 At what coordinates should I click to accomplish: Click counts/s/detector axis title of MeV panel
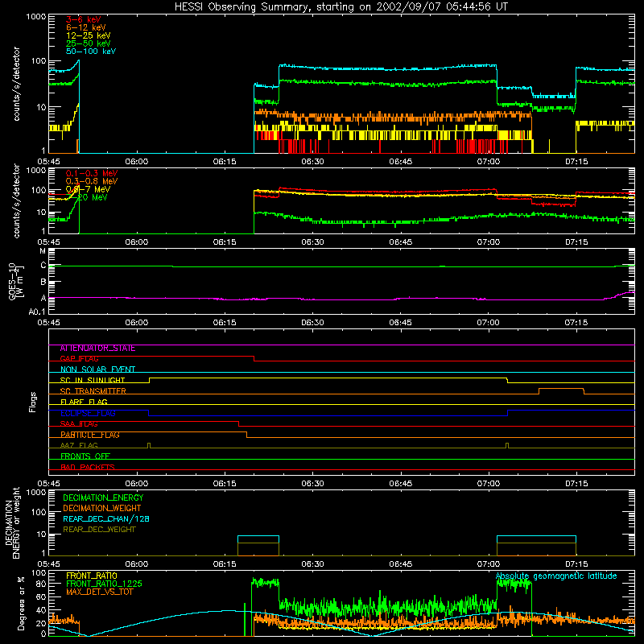click(x=16, y=200)
